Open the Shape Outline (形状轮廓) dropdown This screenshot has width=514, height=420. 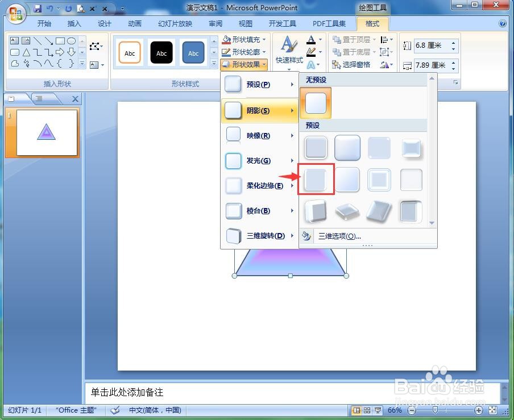coord(244,52)
